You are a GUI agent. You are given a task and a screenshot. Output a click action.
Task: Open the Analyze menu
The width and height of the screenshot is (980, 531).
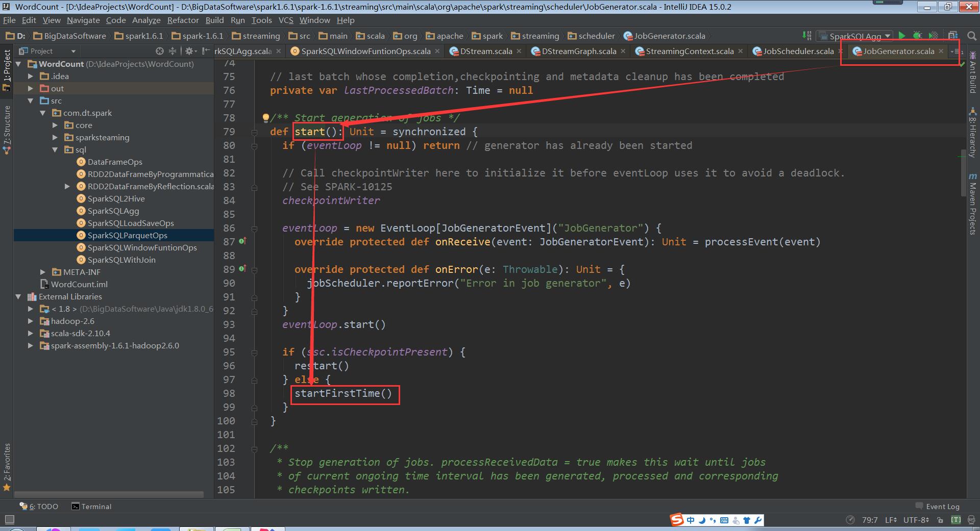[146, 20]
